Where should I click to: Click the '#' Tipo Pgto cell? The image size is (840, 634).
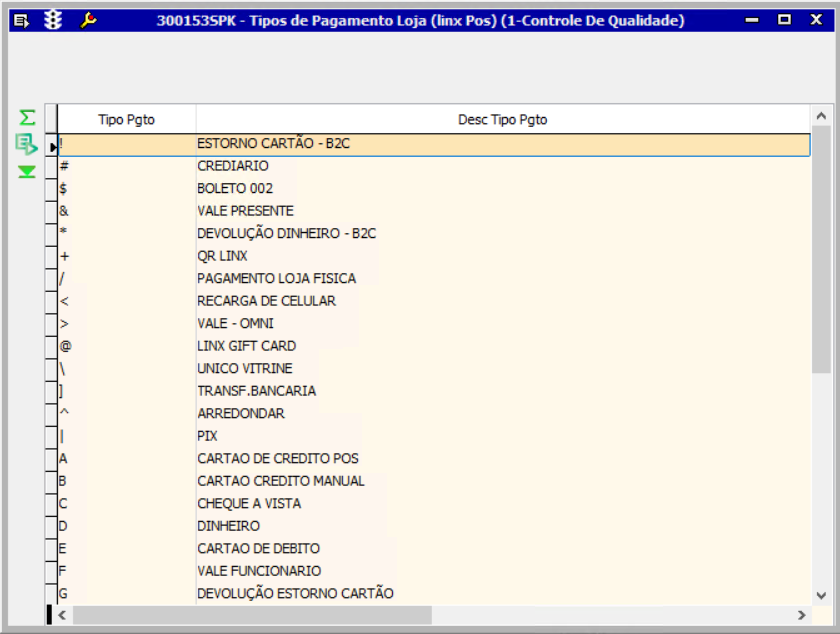coord(127,166)
